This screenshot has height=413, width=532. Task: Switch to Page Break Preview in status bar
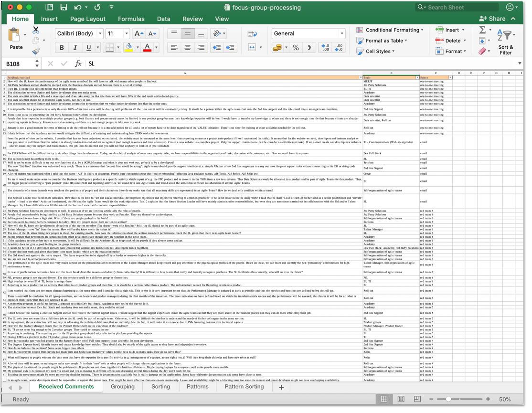point(417,399)
